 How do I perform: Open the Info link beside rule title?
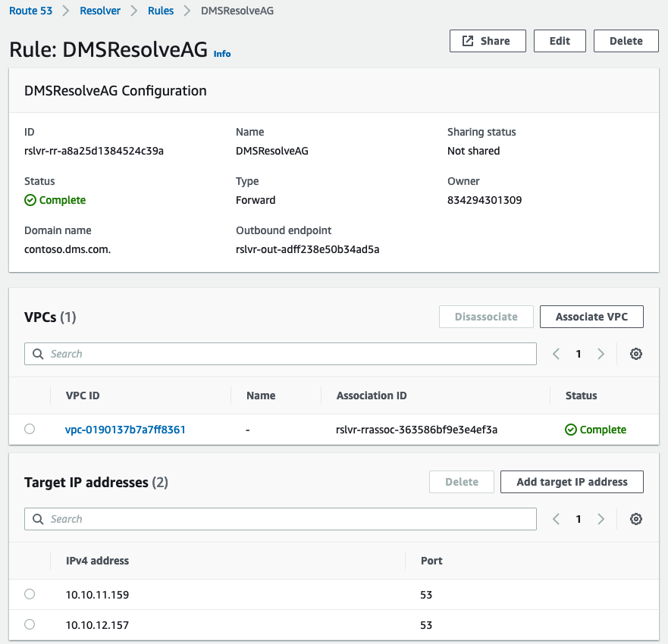tap(222, 54)
